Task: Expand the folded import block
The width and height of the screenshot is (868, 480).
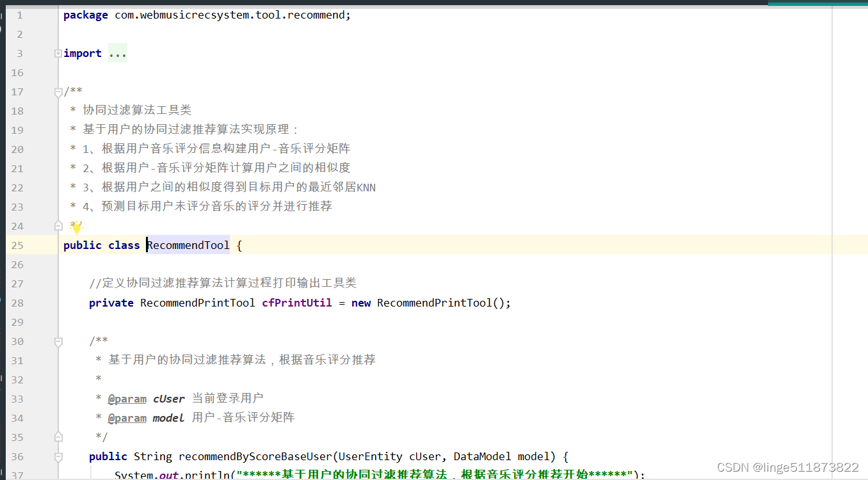Action: (58, 53)
